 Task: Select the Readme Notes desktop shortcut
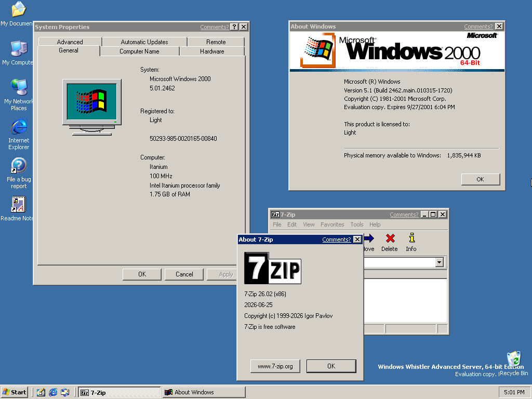[x=18, y=205]
